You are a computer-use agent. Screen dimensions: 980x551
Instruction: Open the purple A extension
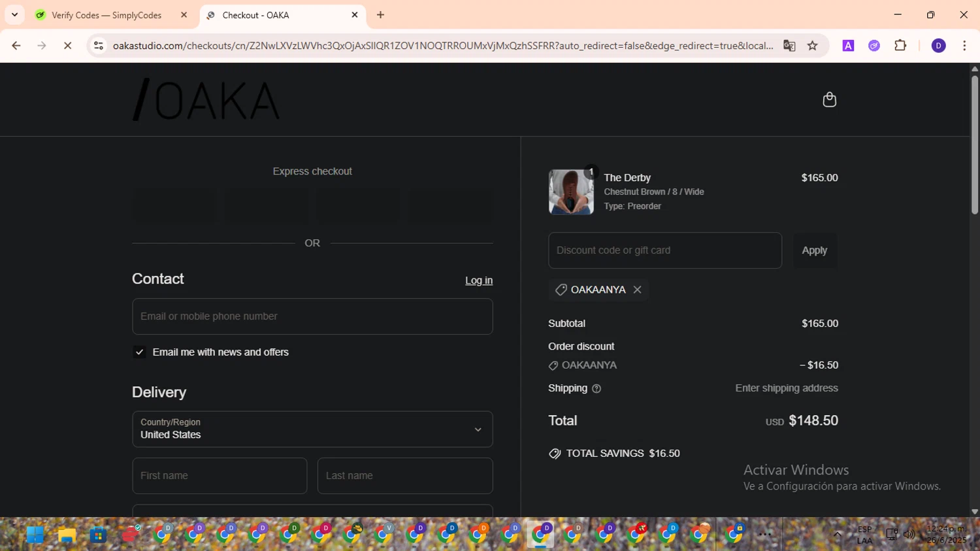click(848, 46)
